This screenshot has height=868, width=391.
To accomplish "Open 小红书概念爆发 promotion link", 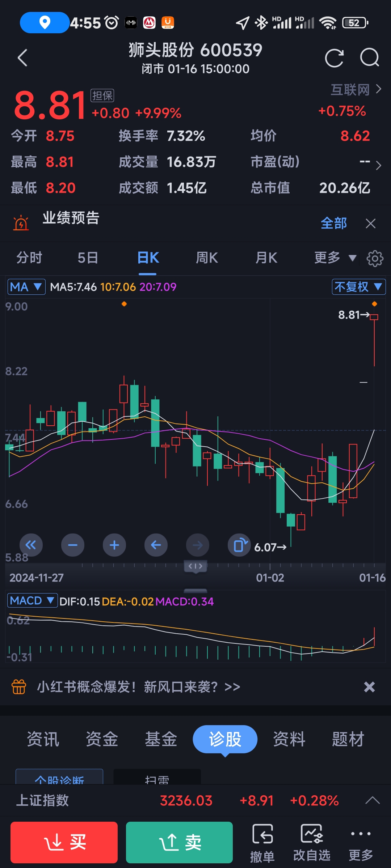I will click(139, 686).
